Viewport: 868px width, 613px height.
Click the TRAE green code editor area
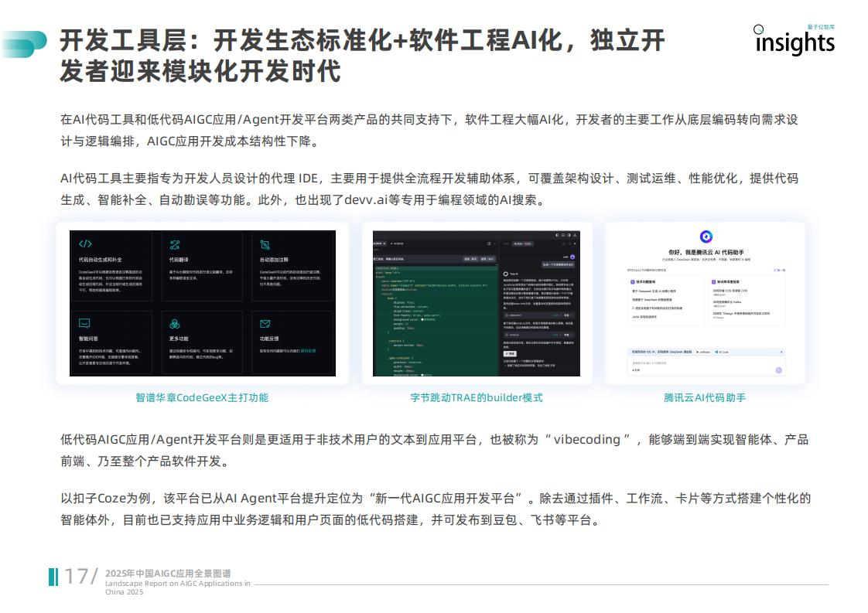(436, 321)
